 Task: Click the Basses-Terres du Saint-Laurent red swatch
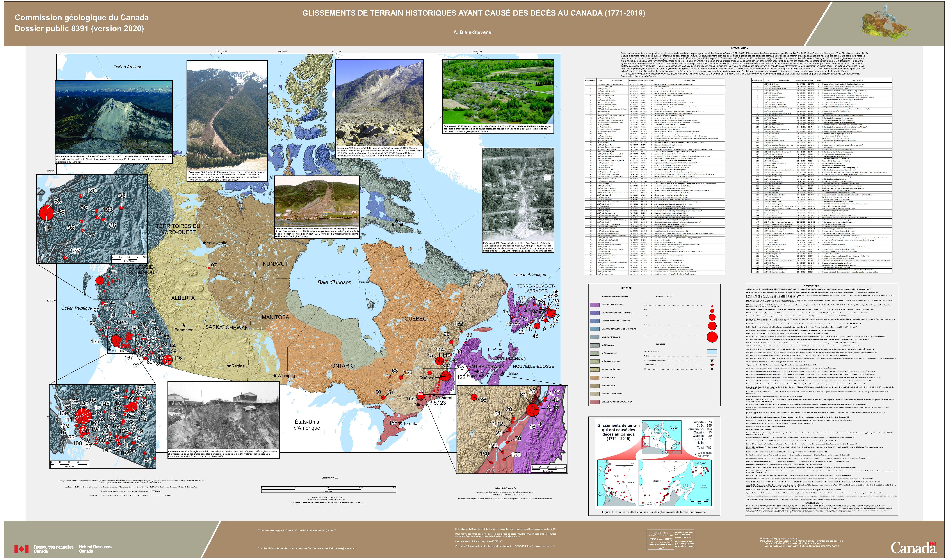pyautogui.click(x=595, y=402)
